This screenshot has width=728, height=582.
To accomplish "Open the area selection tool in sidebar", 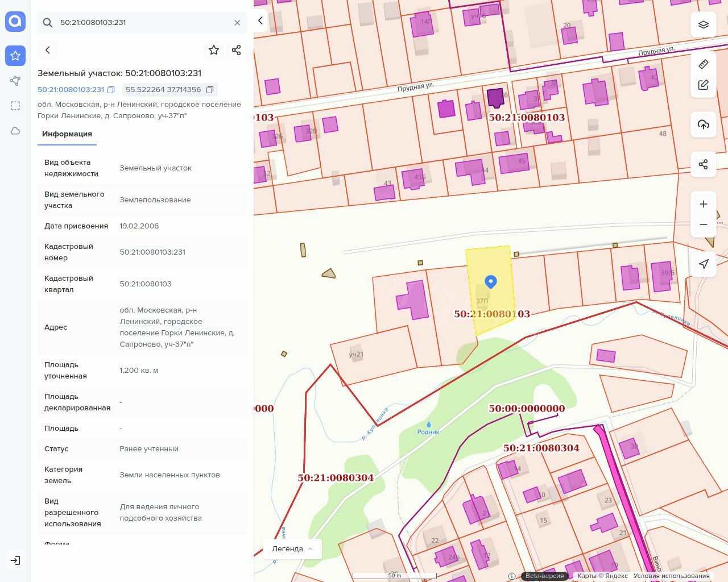I will [15, 106].
